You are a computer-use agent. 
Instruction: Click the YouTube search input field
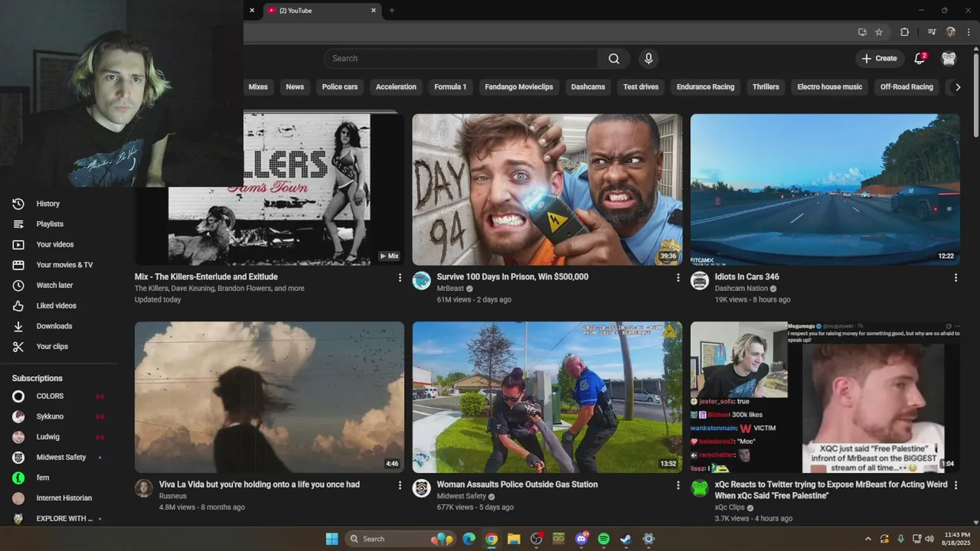pos(461,58)
